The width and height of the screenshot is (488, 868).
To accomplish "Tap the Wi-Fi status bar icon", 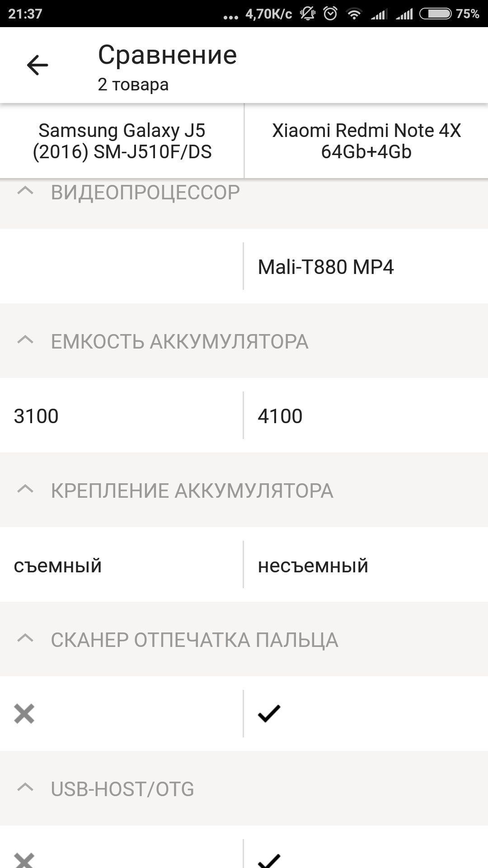I will [354, 14].
